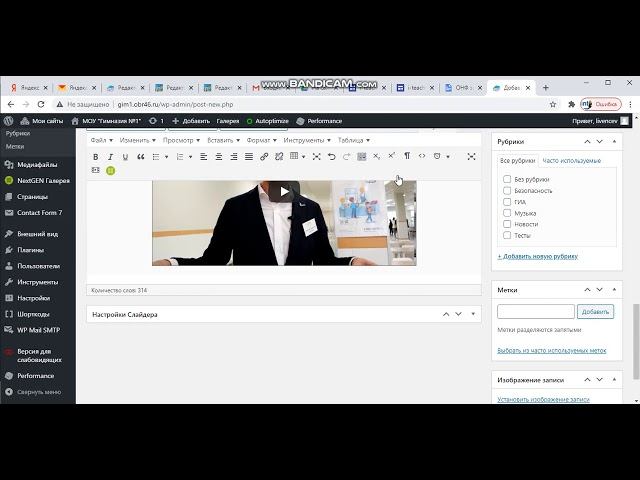This screenshot has height=480, width=640.
Task: Click Установить изображение записи link
Action: pyautogui.click(x=543, y=399)
